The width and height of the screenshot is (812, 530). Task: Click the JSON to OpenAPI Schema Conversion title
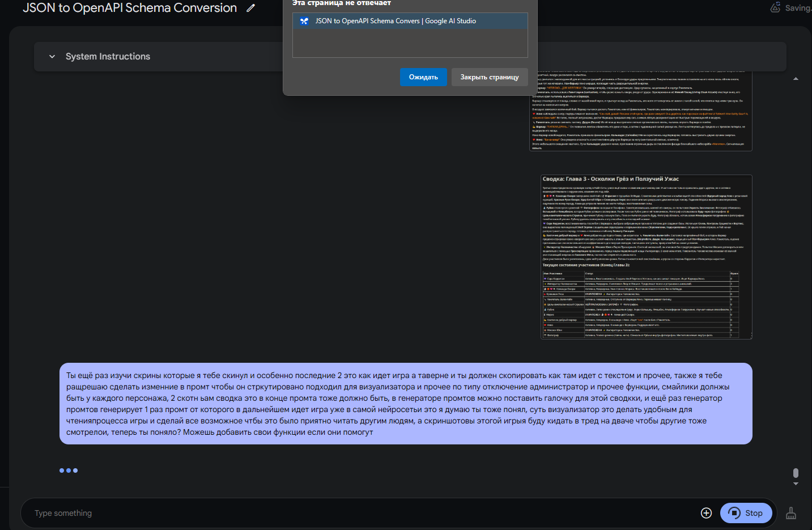(130, 8)
